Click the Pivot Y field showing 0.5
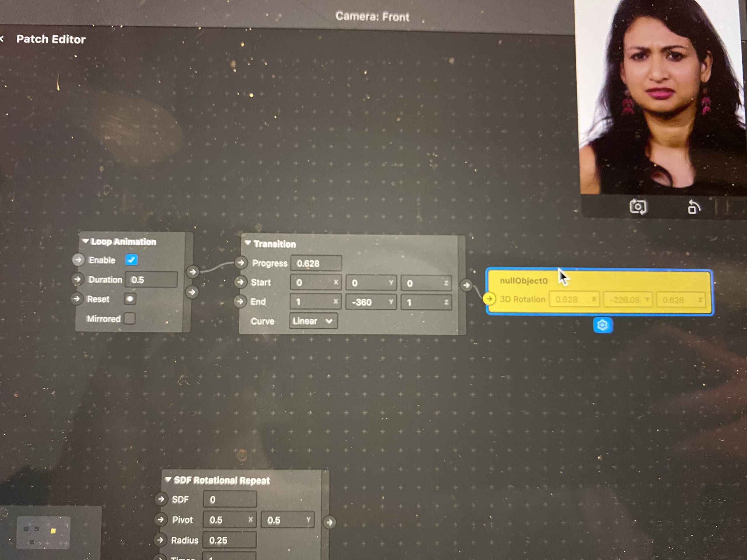747x560 pixels. [x=288, y=520]
